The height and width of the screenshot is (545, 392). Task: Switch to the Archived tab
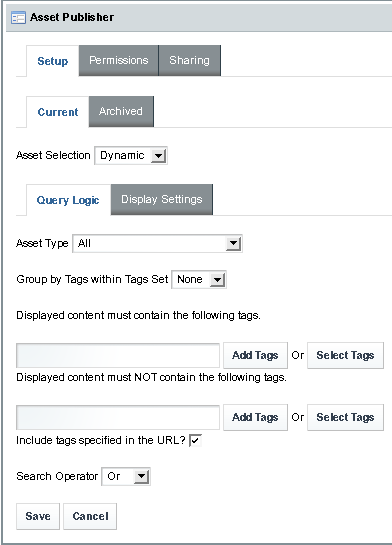121,111
